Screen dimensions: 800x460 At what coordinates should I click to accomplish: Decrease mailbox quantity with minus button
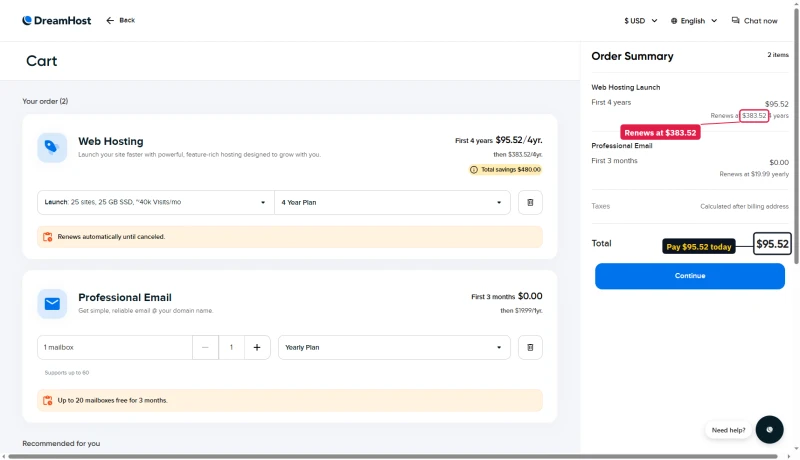point(205,347)
